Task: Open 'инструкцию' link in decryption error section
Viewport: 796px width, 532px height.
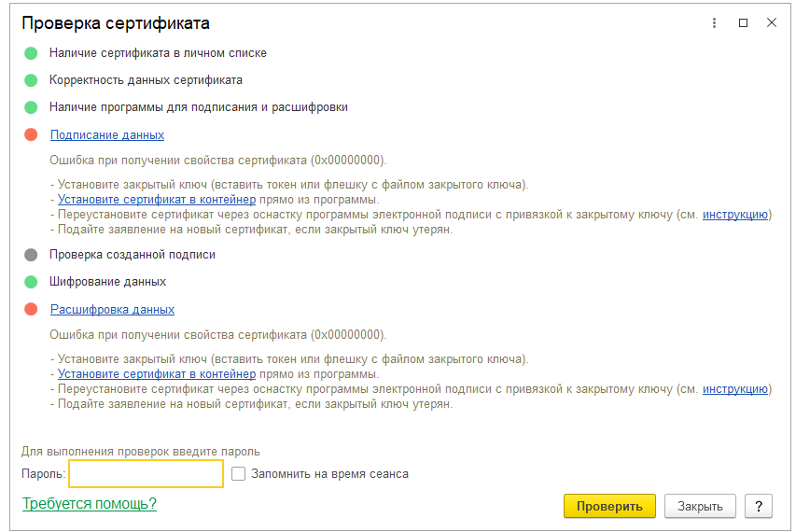Action: pos(735,389)
